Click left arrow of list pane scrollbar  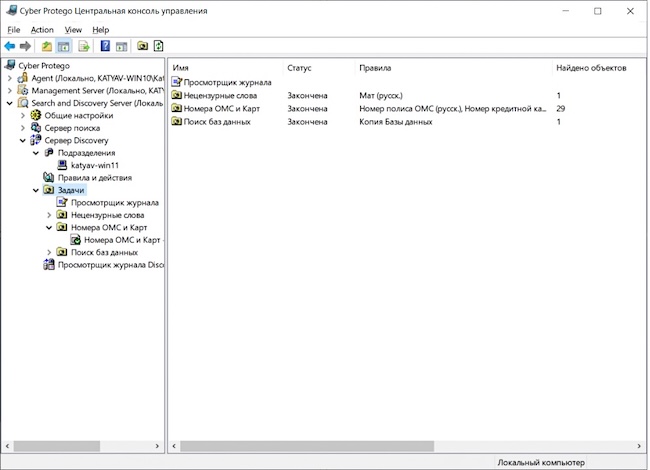(x=174, y=446)
